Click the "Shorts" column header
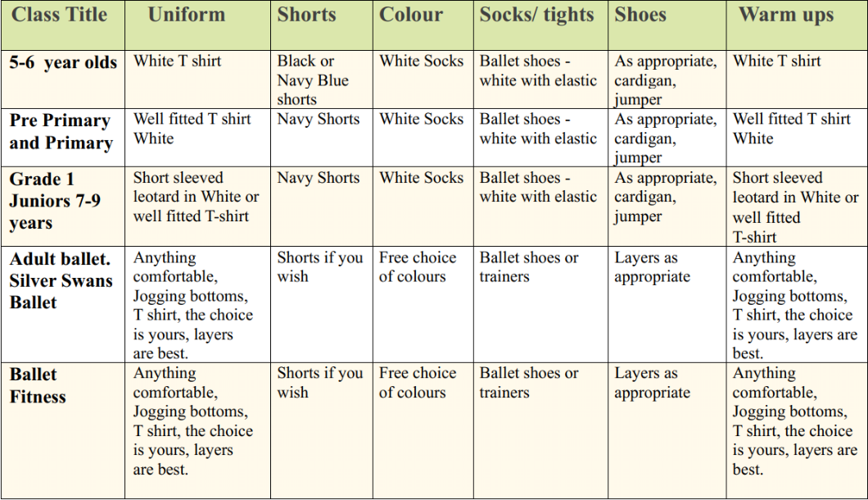The image size is (868, 500). pyautogui.click(x=306, y=15)
